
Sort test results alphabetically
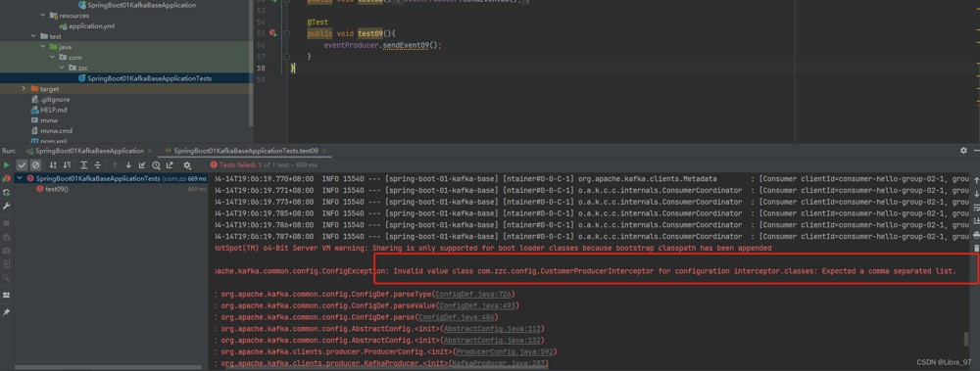(53, 164)
